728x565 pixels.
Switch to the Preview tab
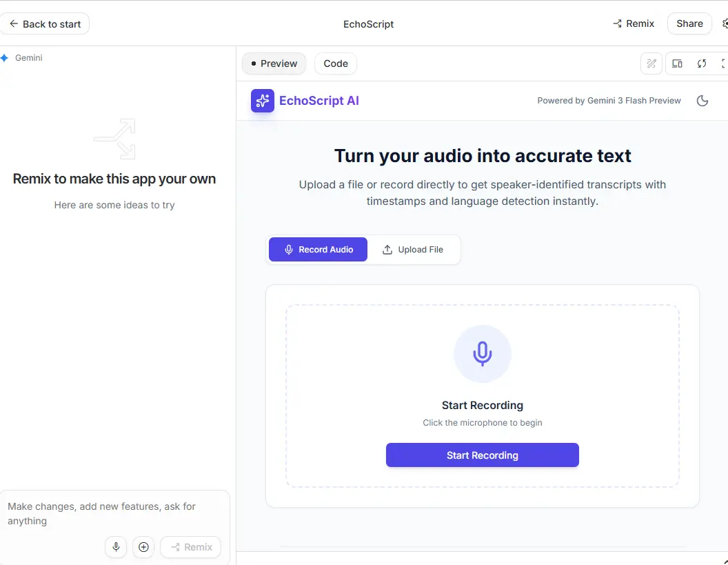pyautogui.click(x=274, y=63)
